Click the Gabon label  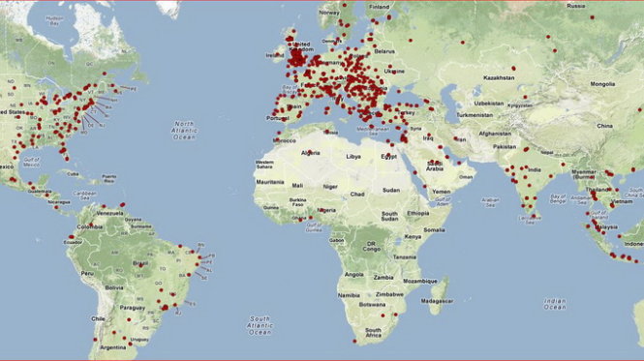pyautogui.click(x=336, y=240)
